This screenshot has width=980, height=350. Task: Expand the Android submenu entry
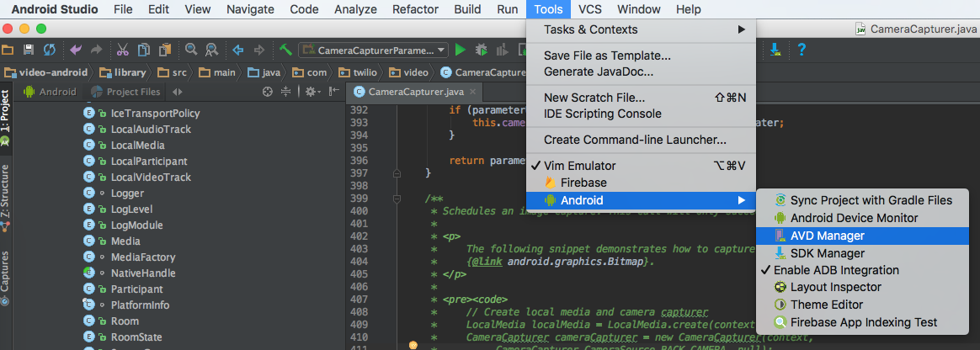coord(642,200)
